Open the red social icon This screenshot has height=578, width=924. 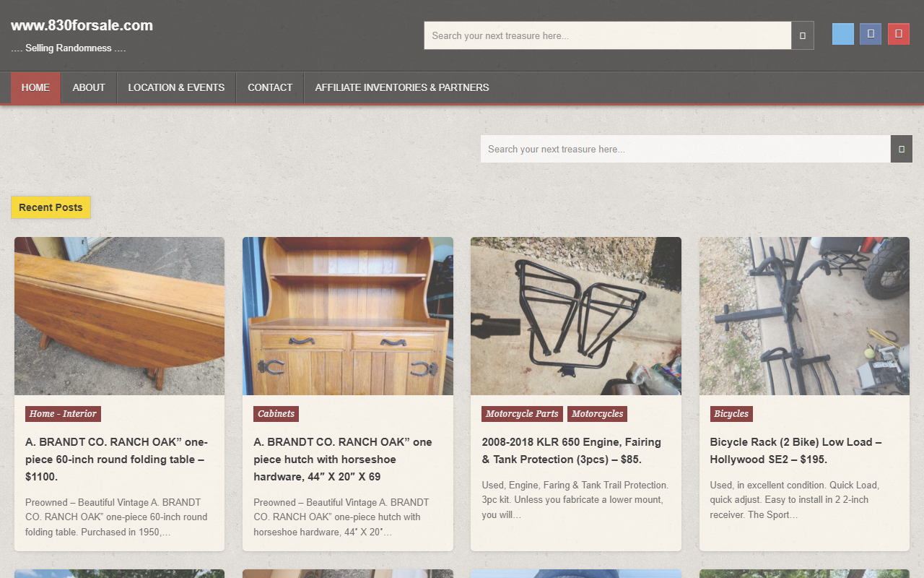pyautogui.click(x=899, y=34)
